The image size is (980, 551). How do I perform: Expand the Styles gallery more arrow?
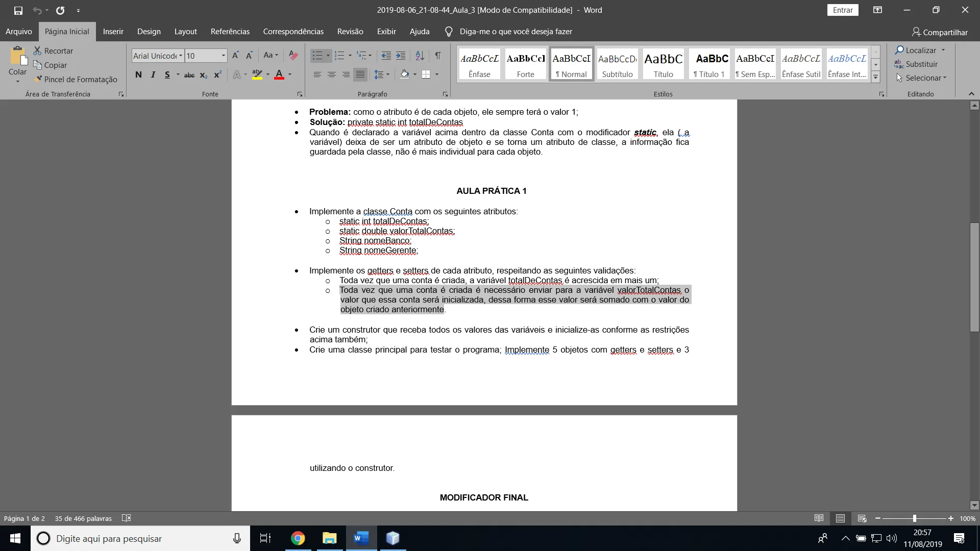(x=875, y=78)
